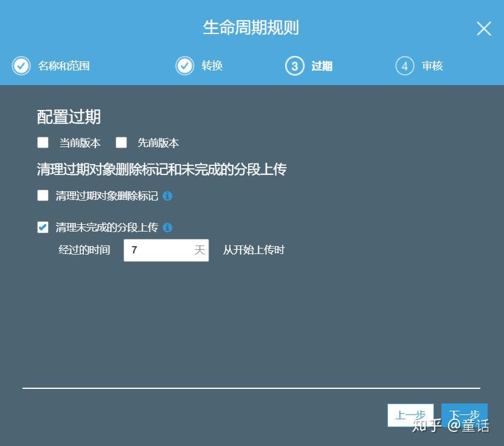Uncheck 清理未完成的分段上传 option
Image resolution: width=504 pixels, height=446 pixels.
pos(43,227)
